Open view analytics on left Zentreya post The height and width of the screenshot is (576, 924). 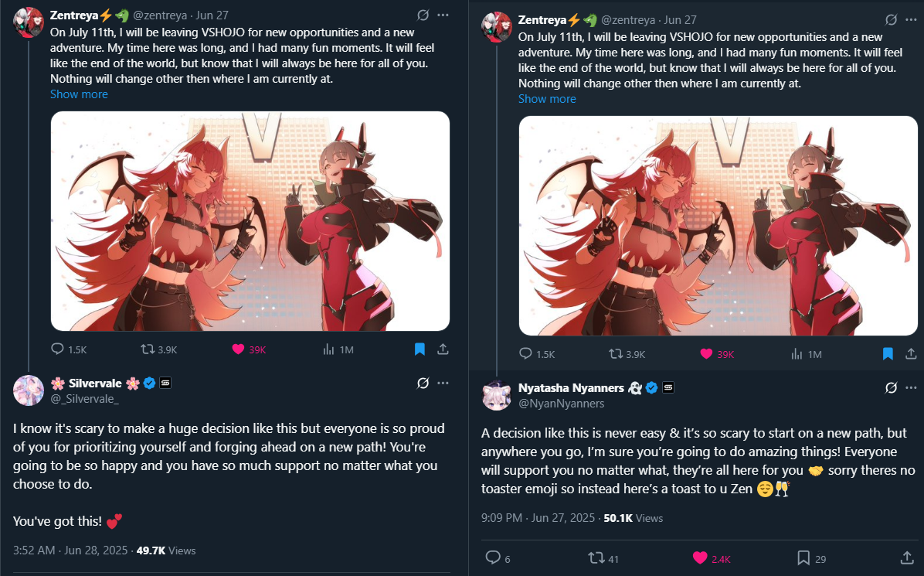point(329,349)
